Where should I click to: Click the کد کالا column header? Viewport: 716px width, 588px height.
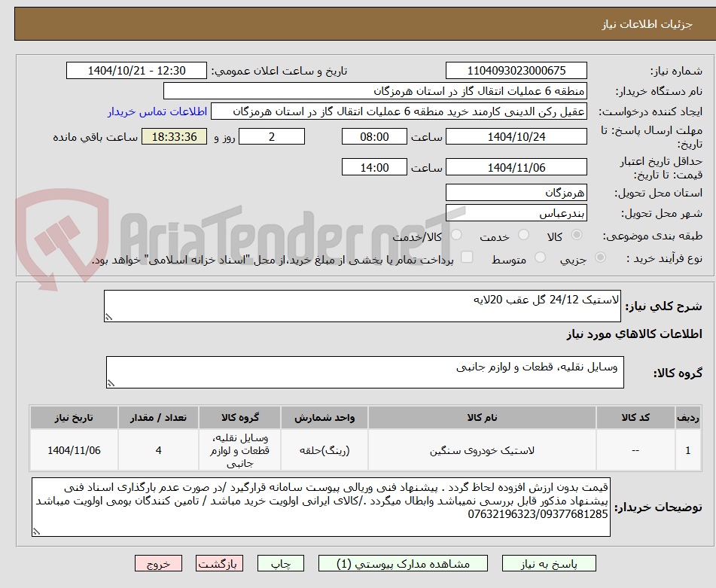[x=635, y=418]
